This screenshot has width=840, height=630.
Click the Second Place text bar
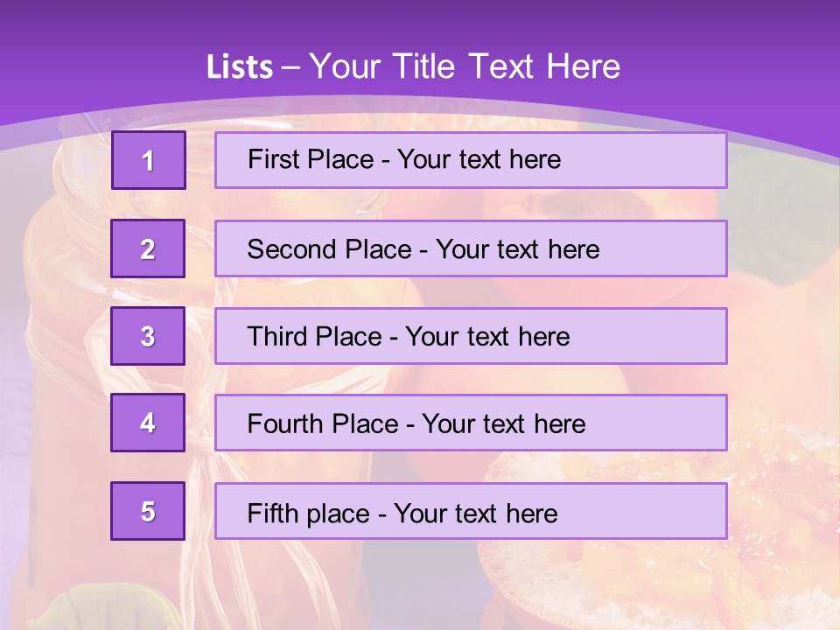[471, 248]
